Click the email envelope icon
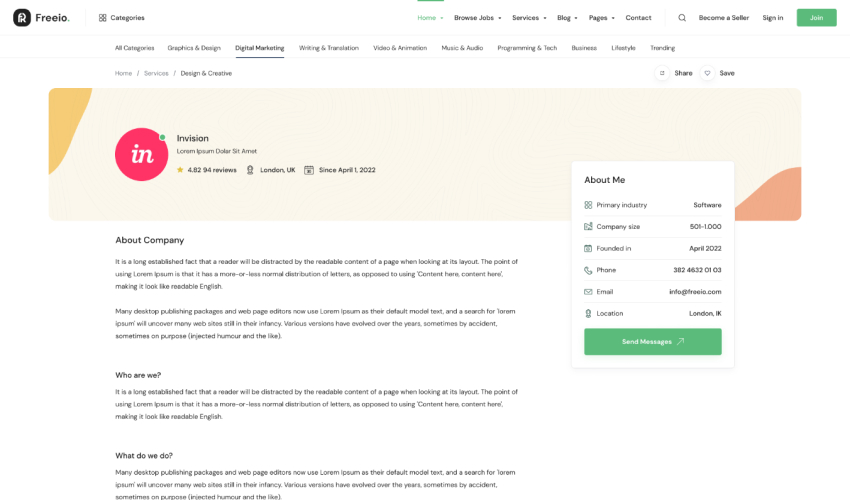This screenshot has height=500, width=850. (588, 292)
